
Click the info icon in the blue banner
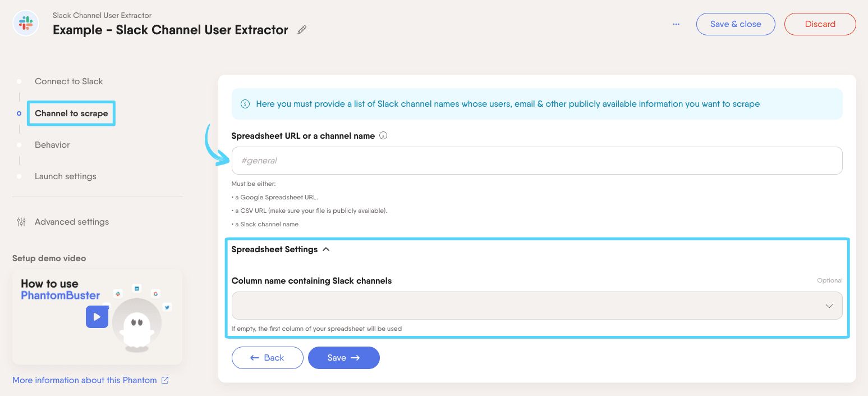pos(245,104)
